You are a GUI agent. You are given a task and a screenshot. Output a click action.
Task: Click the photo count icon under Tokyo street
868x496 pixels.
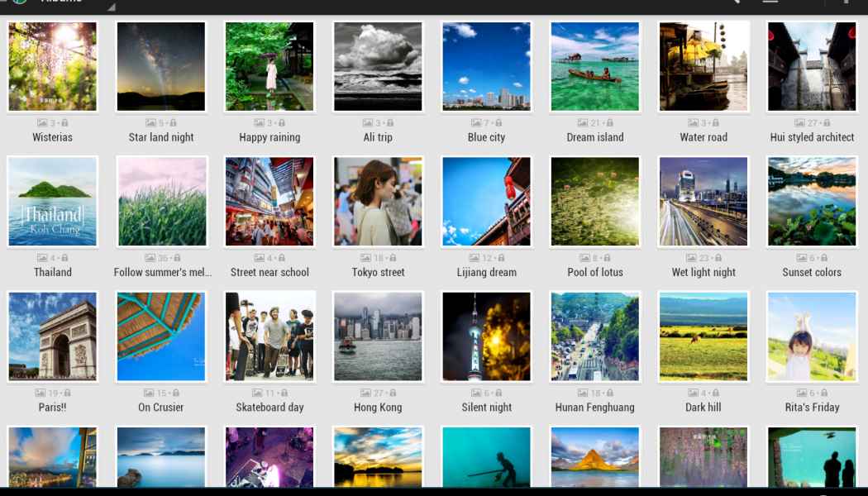click(x=365, y=258)
